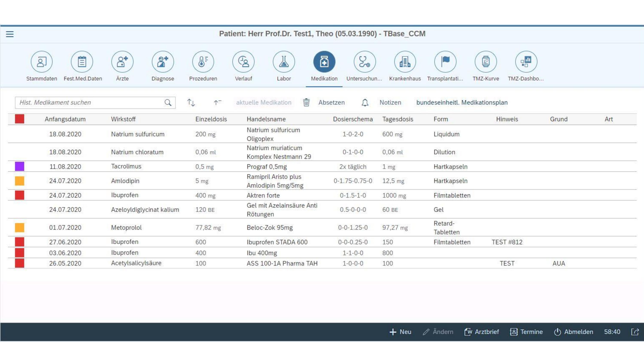Image resolution: width=644 pixels, height=362 pixels.
Task: Click the trash can Absetzen icon
Action: 306,102
